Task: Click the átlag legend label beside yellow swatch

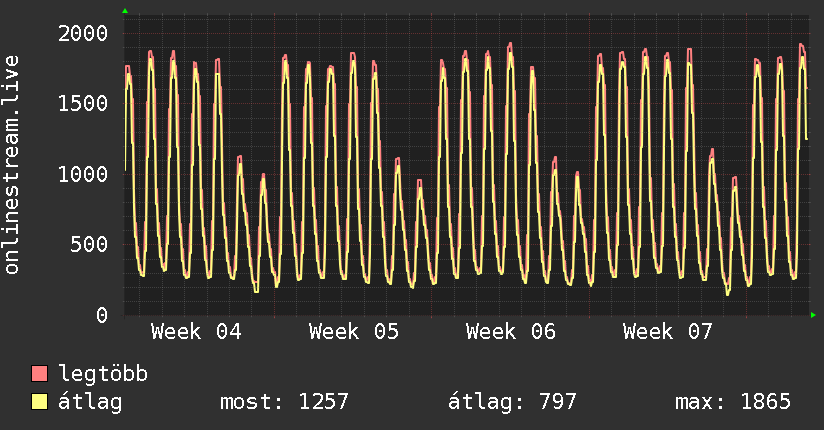Action: [x=90, y=402]
